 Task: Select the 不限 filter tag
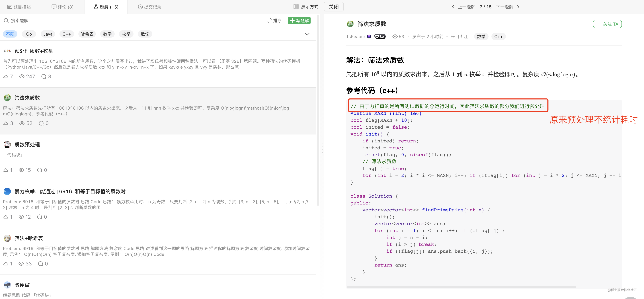click(x=10, y=34)
